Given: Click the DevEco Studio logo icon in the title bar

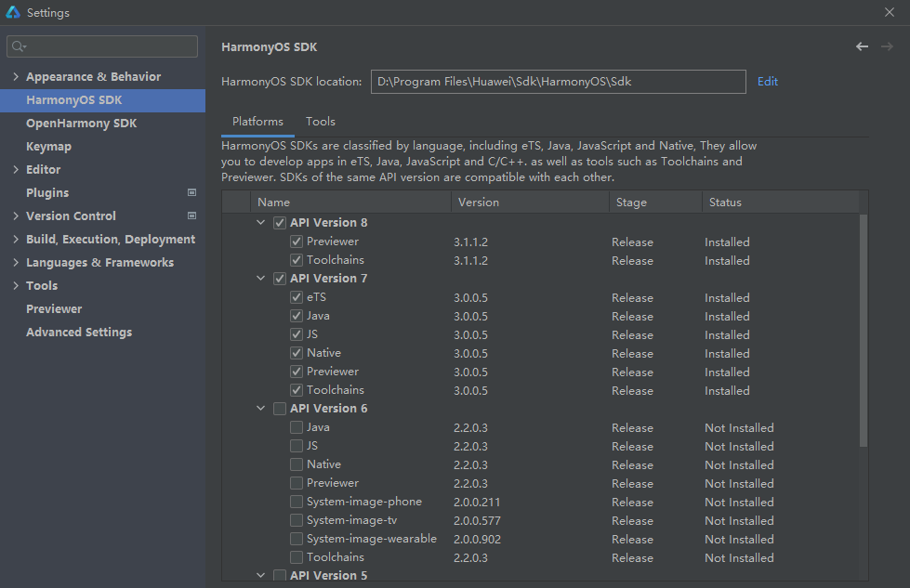Looking at the screenshot, I should click(x=13, y=12).
